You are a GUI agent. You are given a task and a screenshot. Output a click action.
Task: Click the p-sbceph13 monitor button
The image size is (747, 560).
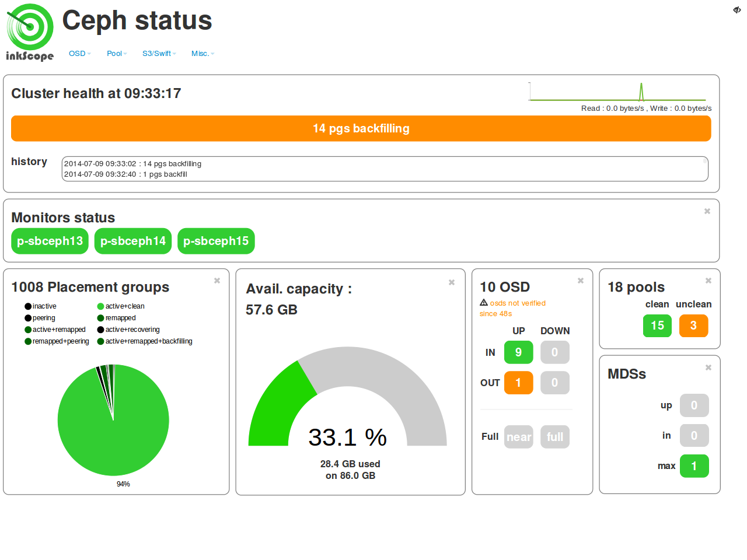pos(50,241)
